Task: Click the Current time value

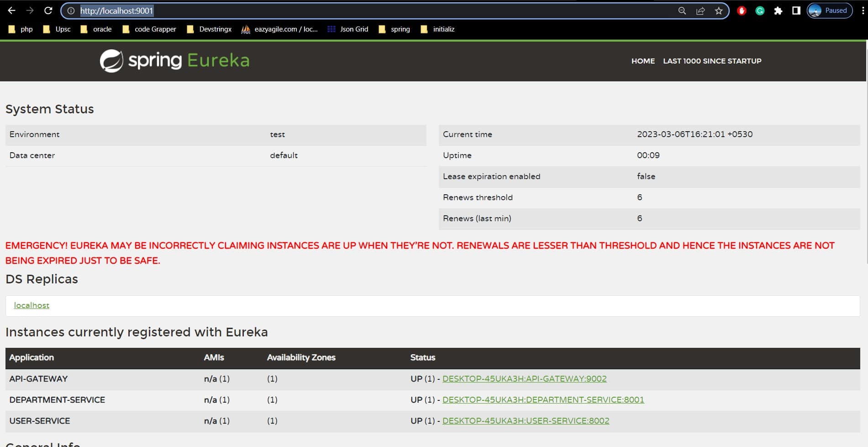Action: coord(695,134)
